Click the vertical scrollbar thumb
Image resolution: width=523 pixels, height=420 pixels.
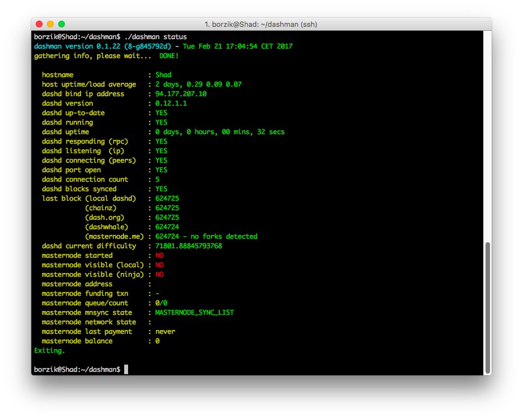[488, 308]
